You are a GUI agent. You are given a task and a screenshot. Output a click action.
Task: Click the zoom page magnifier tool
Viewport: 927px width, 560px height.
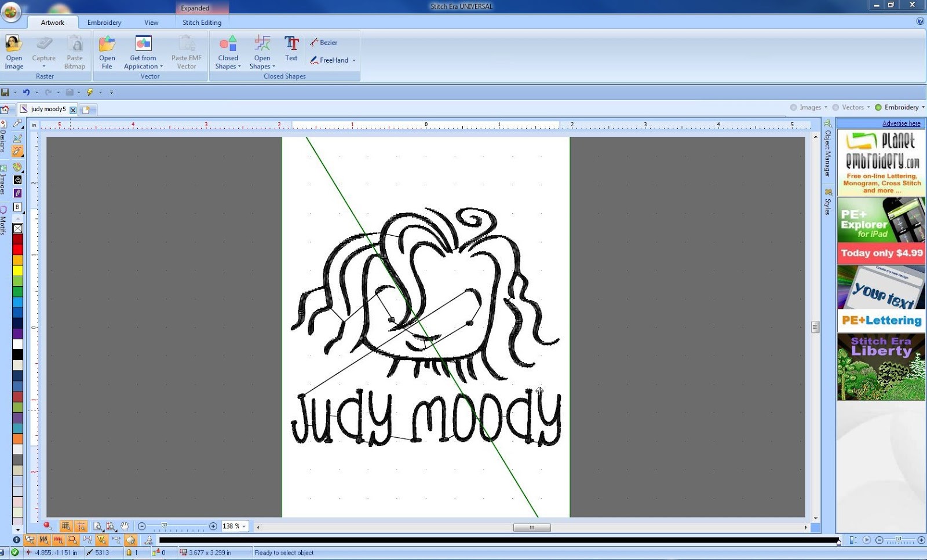coord(98,526)
